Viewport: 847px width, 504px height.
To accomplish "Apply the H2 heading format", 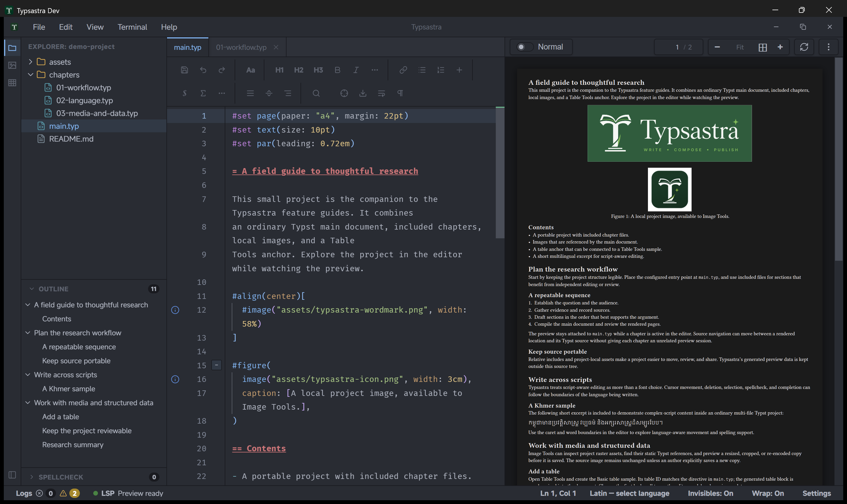I will point(299,70).
